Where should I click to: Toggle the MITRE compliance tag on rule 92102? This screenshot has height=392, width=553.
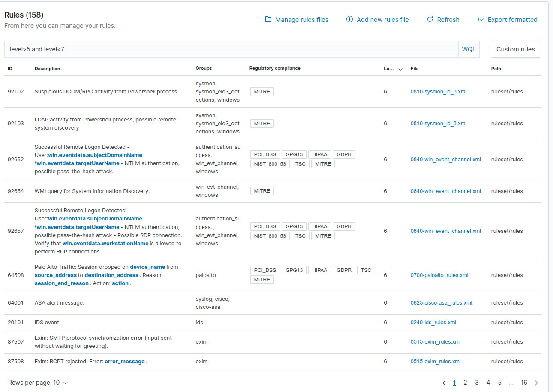point(262,91)
